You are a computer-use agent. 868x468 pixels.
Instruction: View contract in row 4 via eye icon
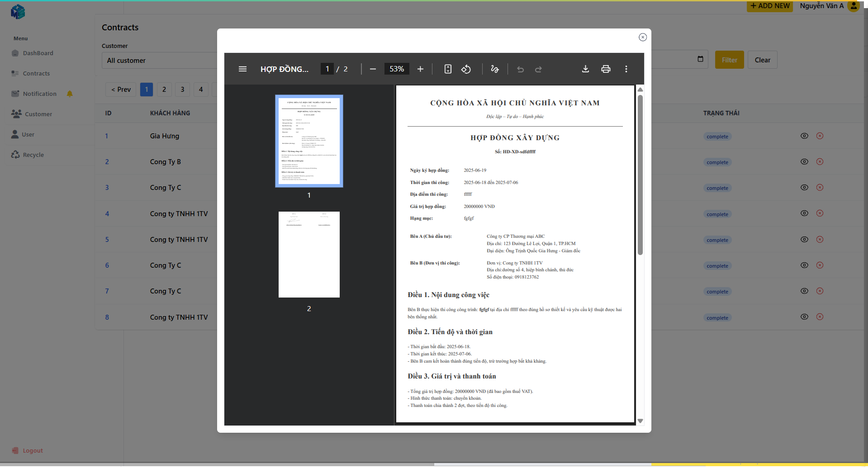[804, 213]
